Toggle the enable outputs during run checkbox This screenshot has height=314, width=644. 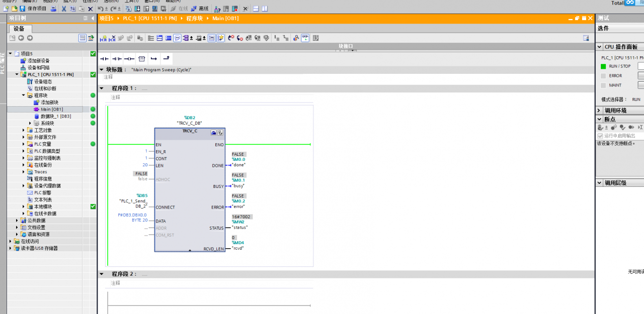pyautogui.click(x=600, y=136)
